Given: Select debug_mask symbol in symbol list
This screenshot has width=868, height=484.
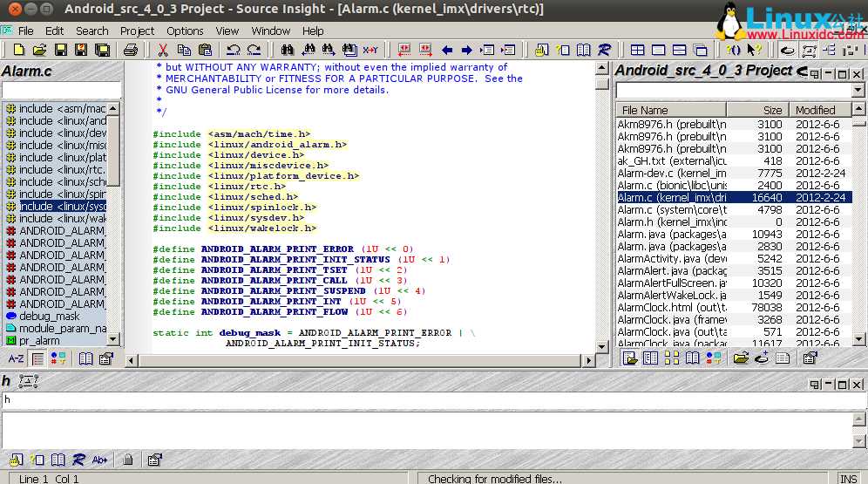Looking at the screenshot, I should coord(50,316).
